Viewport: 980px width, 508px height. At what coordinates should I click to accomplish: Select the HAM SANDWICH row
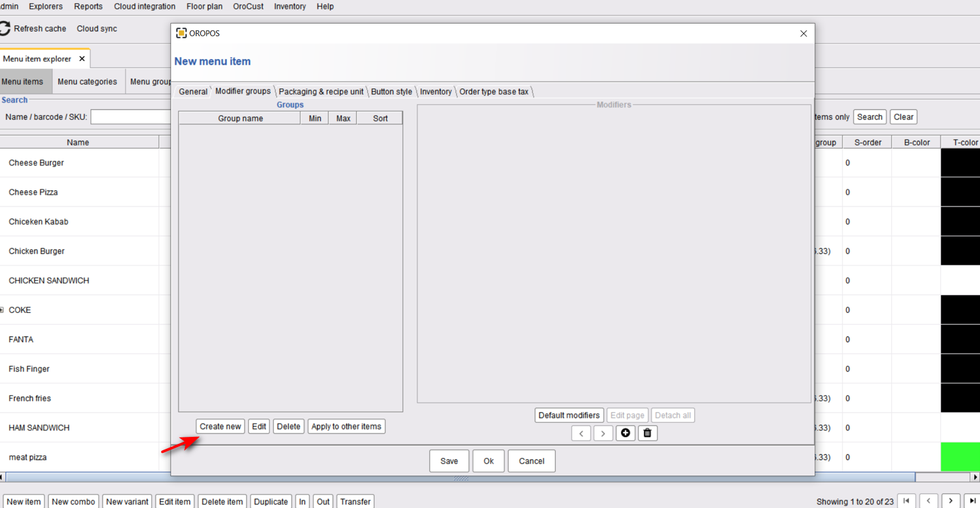tap(79, 428)
